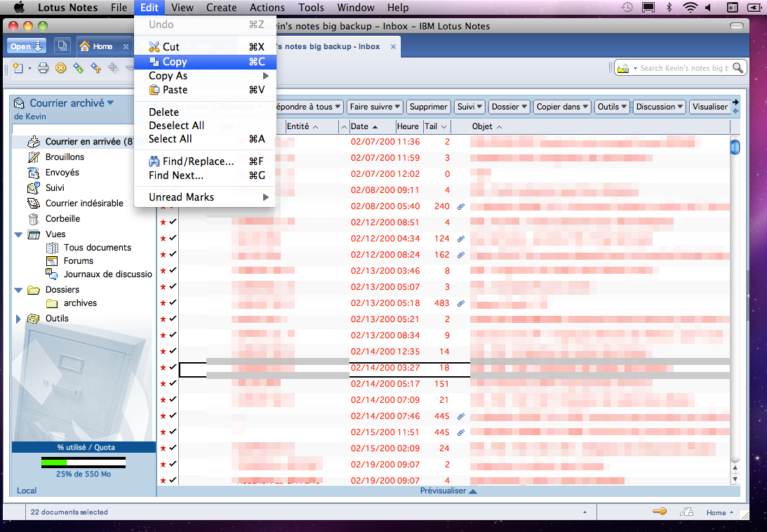Screen dimensions: 767x532
Task: Expand the Outils tree section
Action: tap(18, 319)
